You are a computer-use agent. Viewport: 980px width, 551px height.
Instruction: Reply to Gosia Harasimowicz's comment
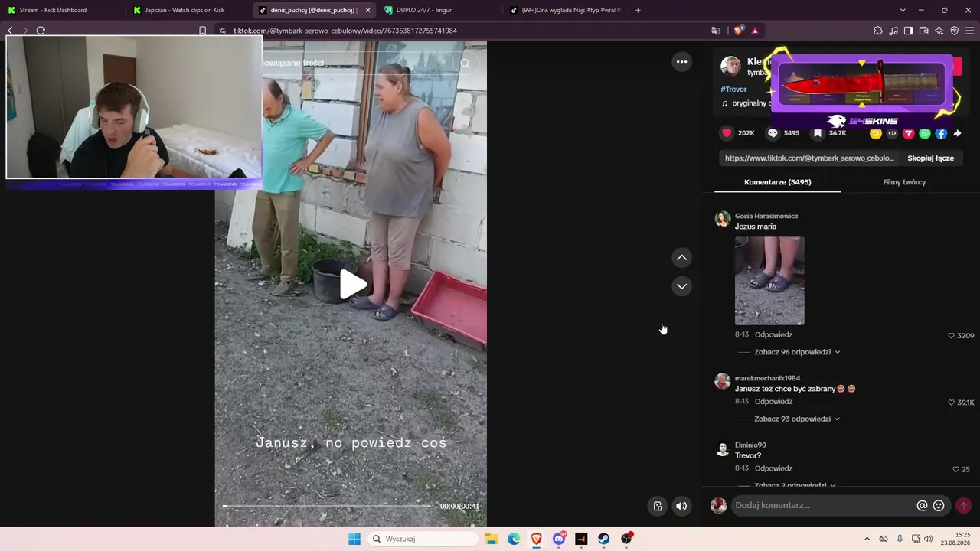(773, 335)
